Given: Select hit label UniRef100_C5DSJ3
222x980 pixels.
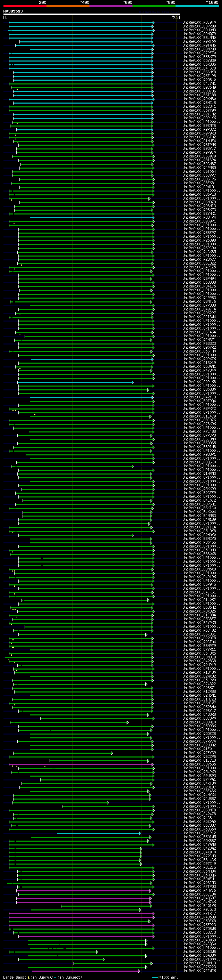Looking at the screenshot, I should (x=199, y=932).
